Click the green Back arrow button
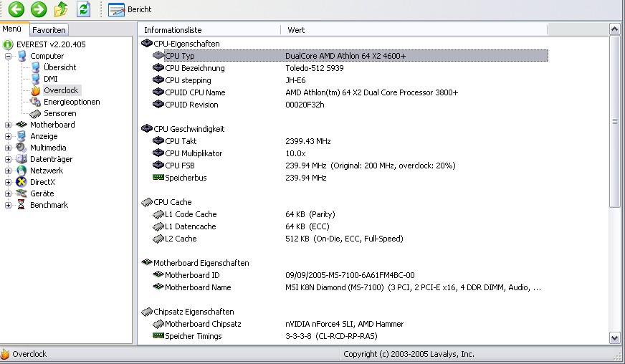Image resolution: width=625 pixels, height=364 pixels. 16,9
